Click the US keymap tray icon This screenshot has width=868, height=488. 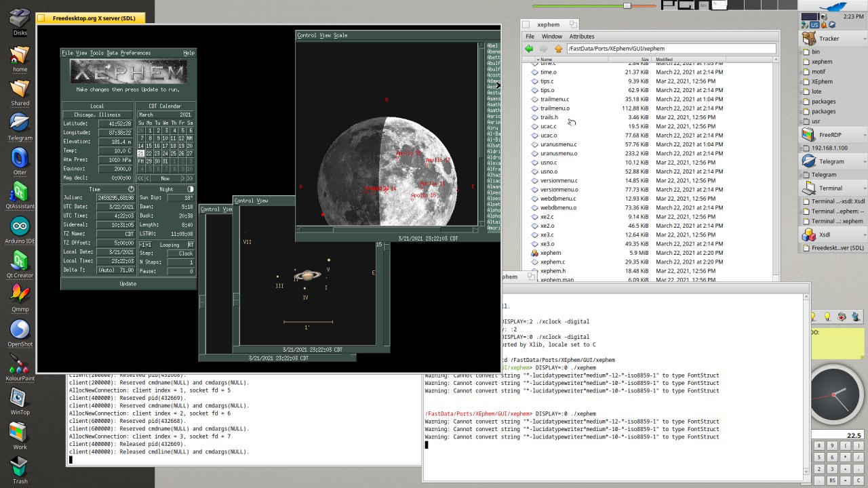click(x=815, y=25)
